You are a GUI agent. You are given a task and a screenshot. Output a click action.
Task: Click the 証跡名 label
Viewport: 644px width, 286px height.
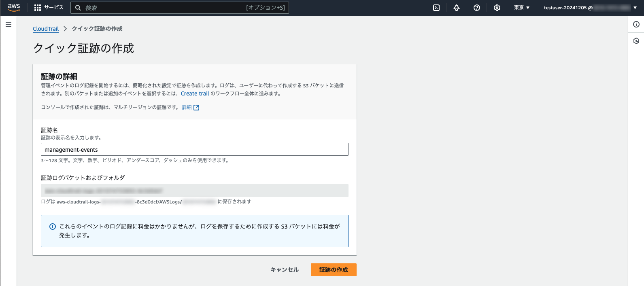49,130
